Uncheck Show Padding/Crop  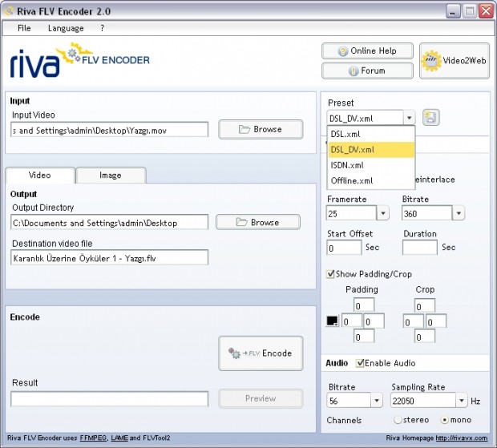330,274
